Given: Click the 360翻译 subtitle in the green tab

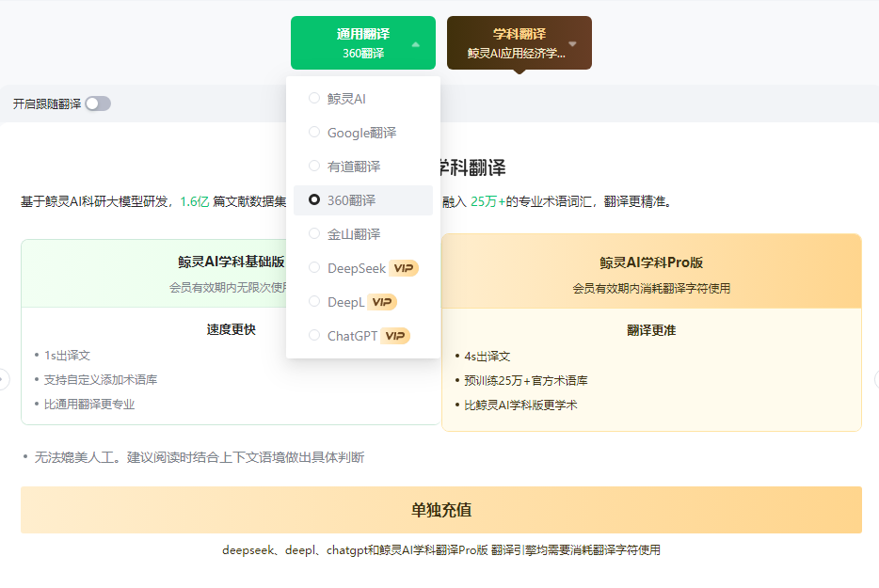Looking at the screenshot, I should coord(363,54).
